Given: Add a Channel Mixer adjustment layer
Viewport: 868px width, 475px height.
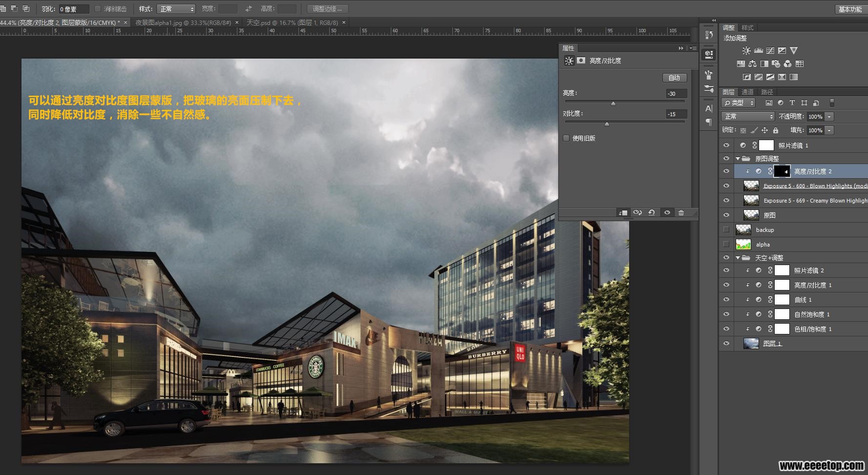Looking at the screenshot, I should tap(788, 63).
